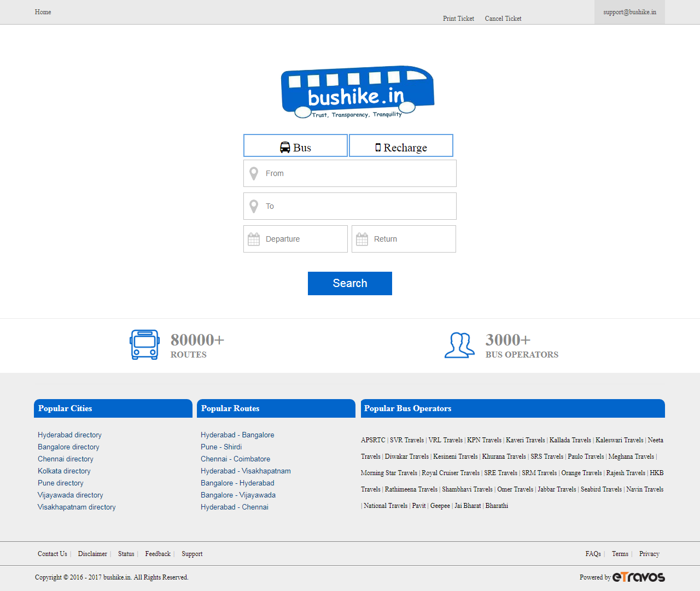Select Hyderabad - Chennai route

point(235,507)
